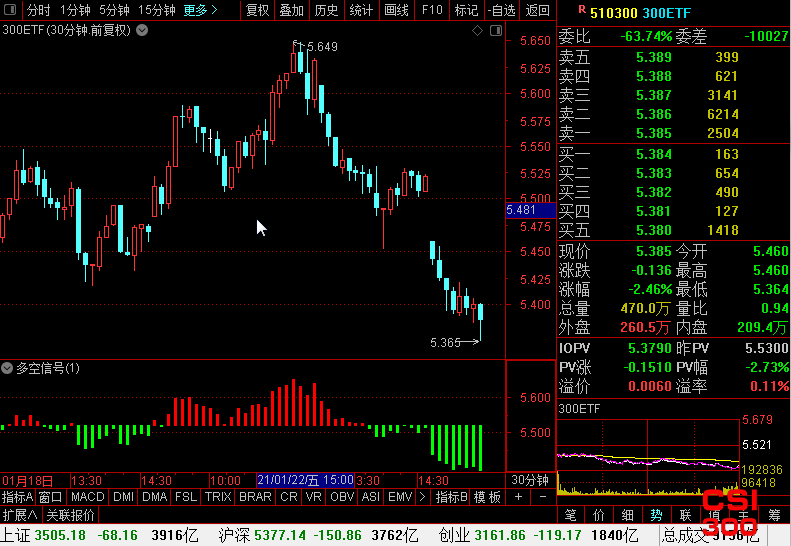Click the 创业 index value 3161.86
The image size is (791, 546).
499,535
